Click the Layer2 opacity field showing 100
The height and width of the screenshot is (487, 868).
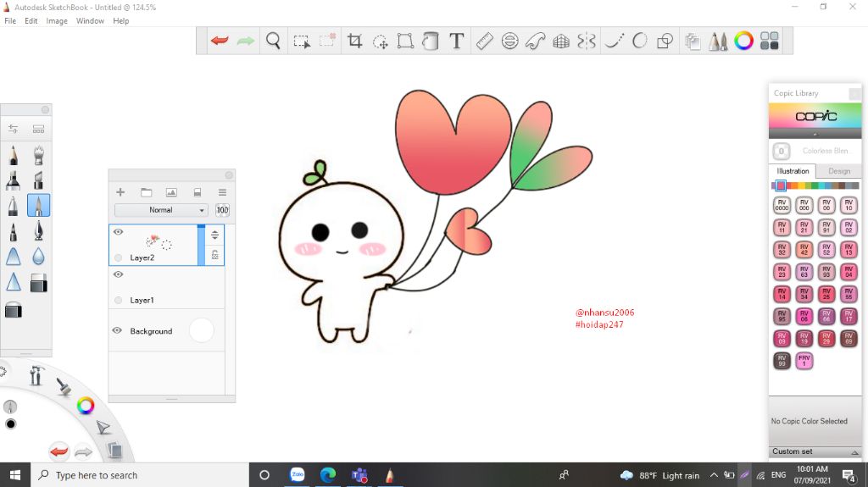click(222, 210)
